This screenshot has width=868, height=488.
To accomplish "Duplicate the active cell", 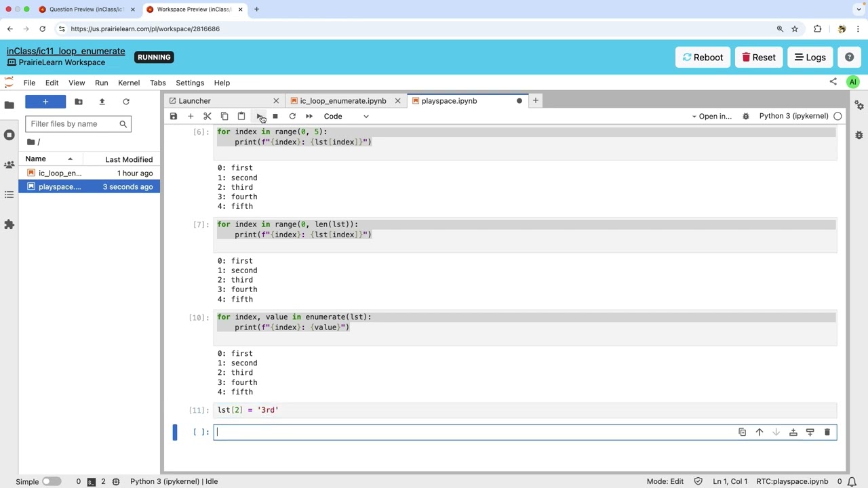I will point(742,432).
